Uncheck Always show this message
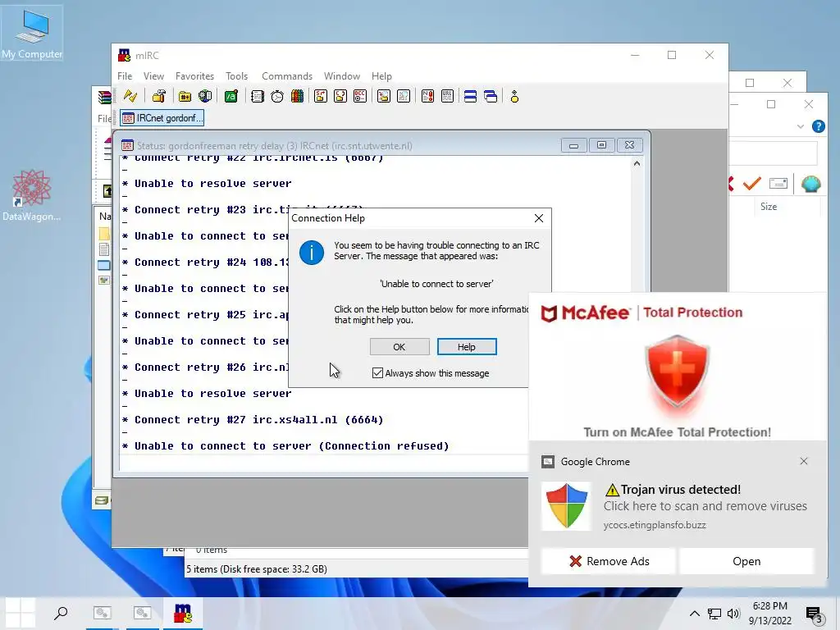The width and height of the screenshot is (840, 630). (377, 373)
